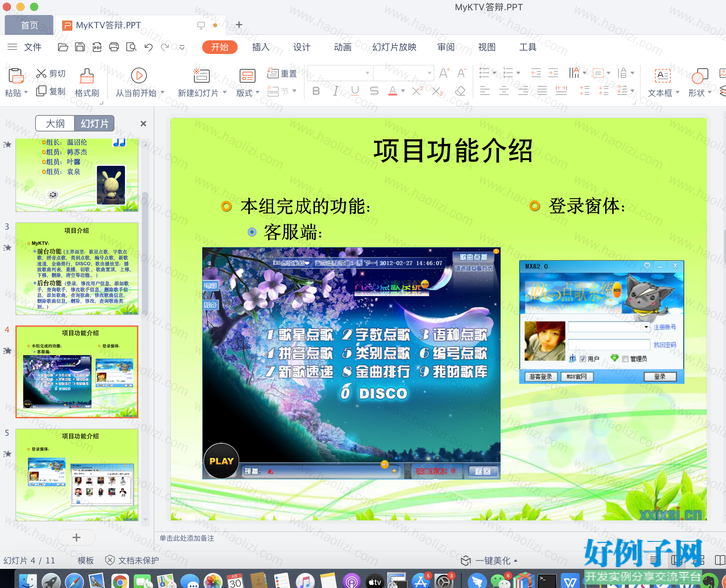Clear formatting with eraser icon

[460, 91]
